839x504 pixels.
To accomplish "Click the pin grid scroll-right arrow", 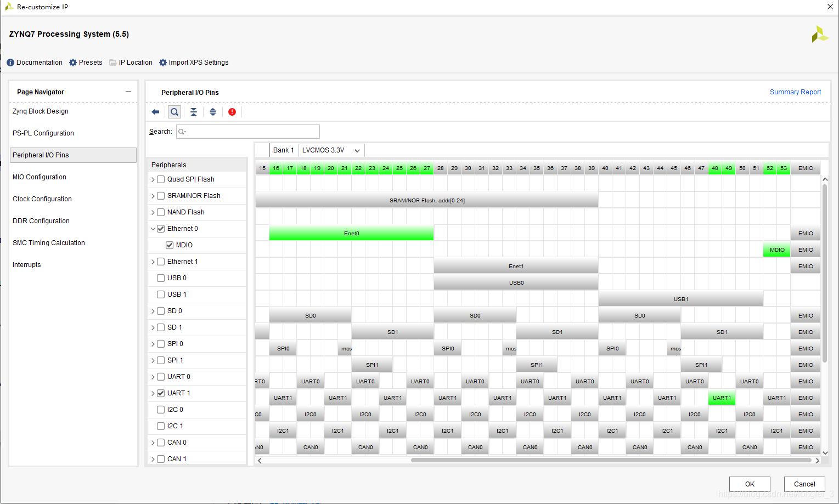I will (818, 461).
